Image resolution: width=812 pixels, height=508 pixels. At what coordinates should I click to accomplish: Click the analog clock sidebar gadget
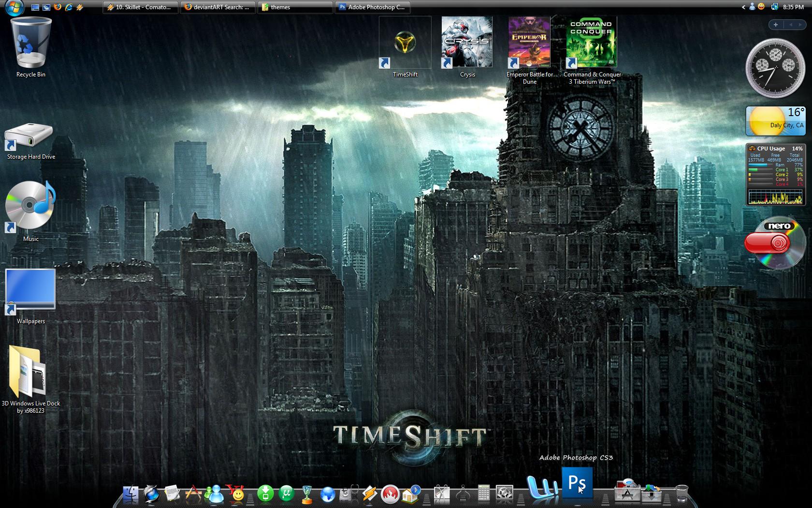click(x=775, y=69)
